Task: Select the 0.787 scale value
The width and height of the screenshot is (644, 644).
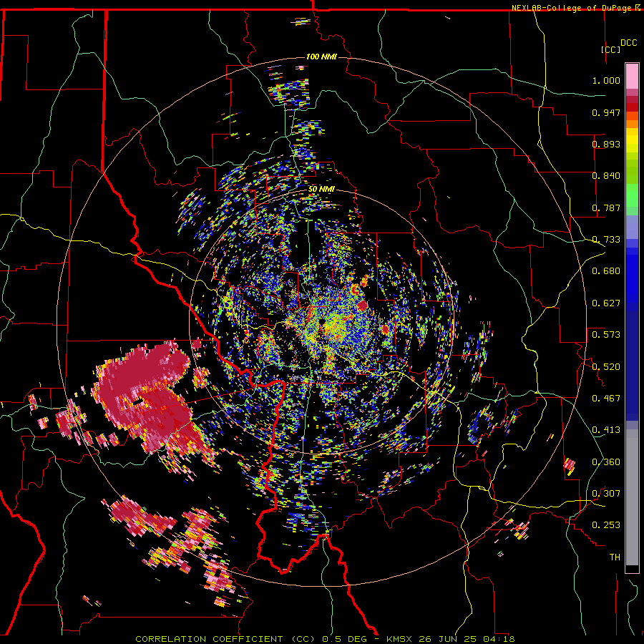Action: (x=606, y=208)
